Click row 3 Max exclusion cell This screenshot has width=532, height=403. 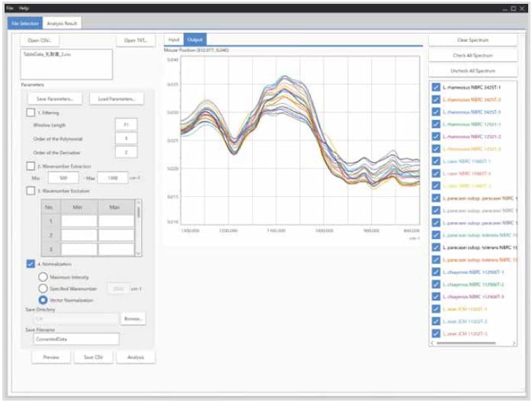click(x=116, y=249)
